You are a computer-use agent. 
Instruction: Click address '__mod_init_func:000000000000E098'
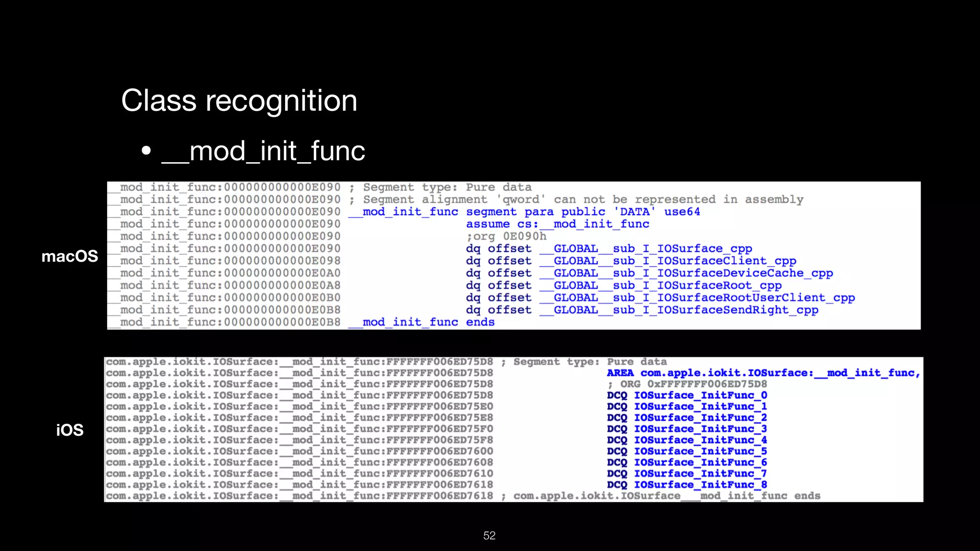225,261
